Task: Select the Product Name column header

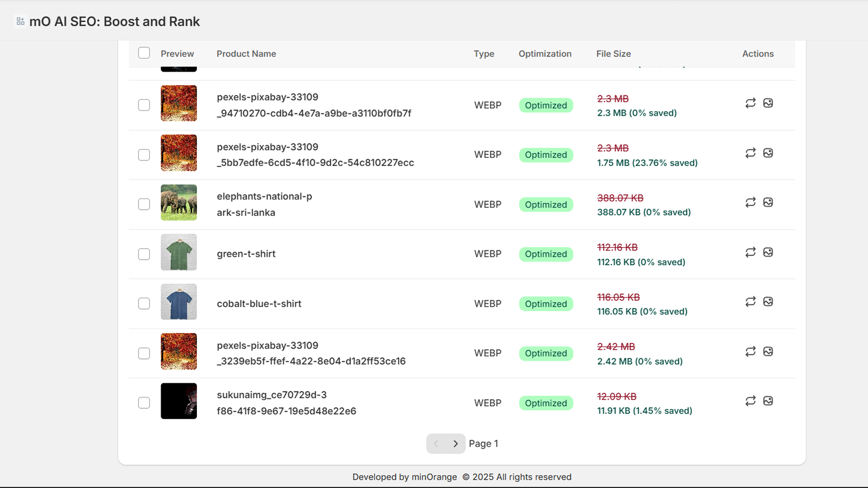Action: (x=246, y=54)
